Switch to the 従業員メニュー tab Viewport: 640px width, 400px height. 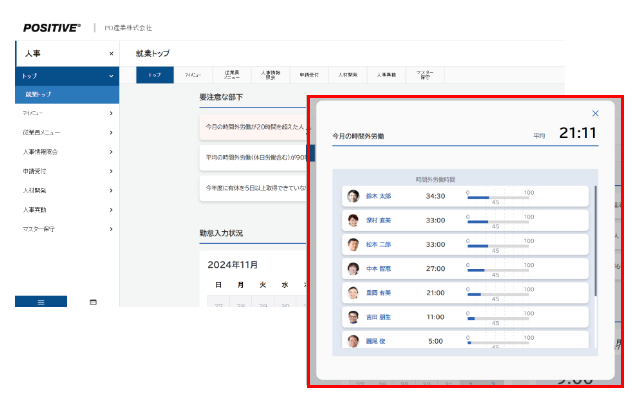click(x=231, y=75)
